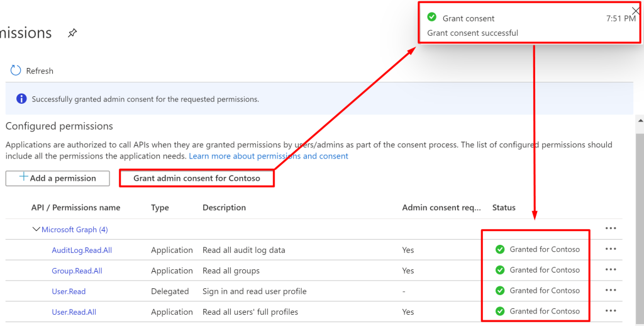Click the Status column header
The width and height of the screenshot is (644, 326).
(504, 208)
